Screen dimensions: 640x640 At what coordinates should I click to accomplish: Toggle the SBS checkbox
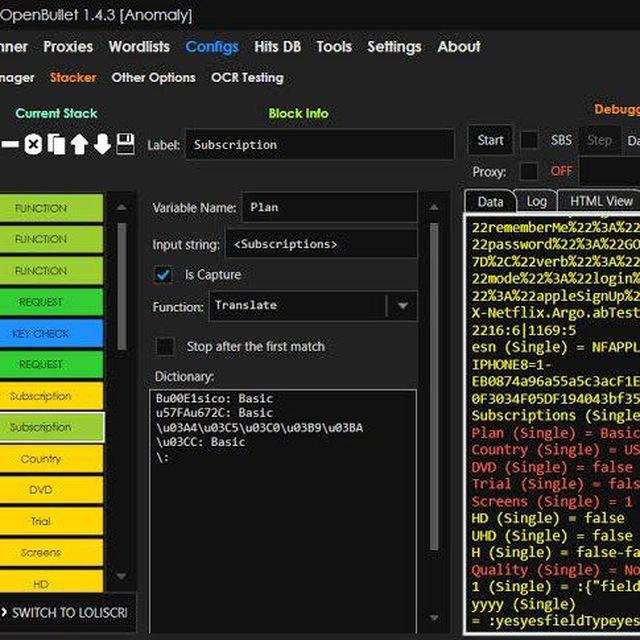[x=529, y=140]
